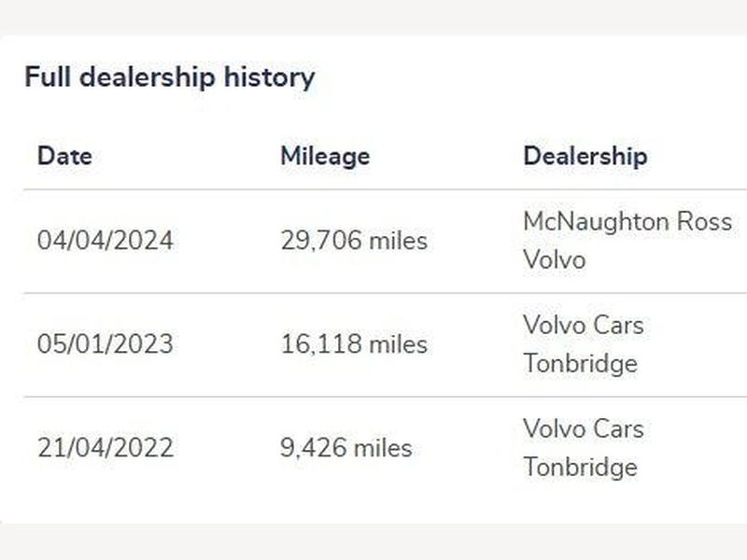Select the Dealership column header

coord(585,157)
